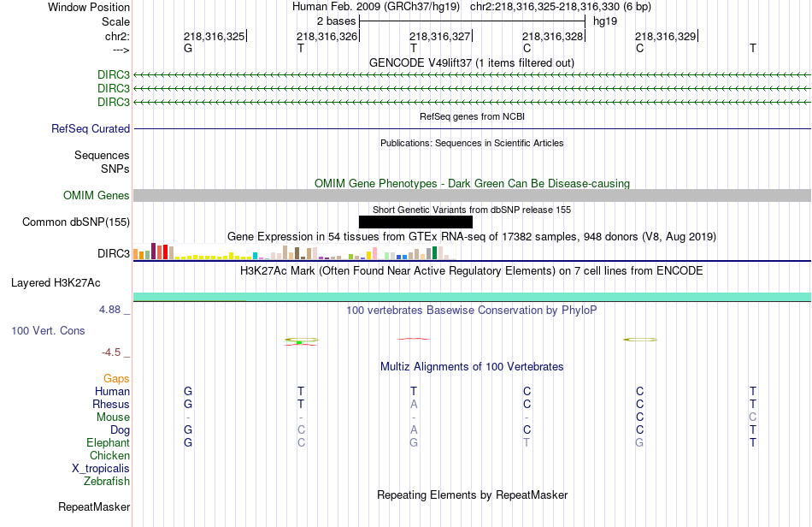Image resolution: width=812 pixels, height=527 pixels.
Task: Click the -4.5 PhyloP lower limit
Action: [111, 352]
